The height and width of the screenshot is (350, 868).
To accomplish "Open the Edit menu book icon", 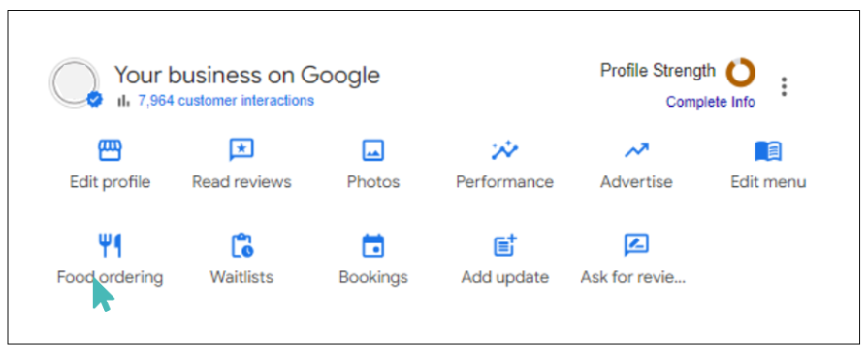I will click(768, 150).
